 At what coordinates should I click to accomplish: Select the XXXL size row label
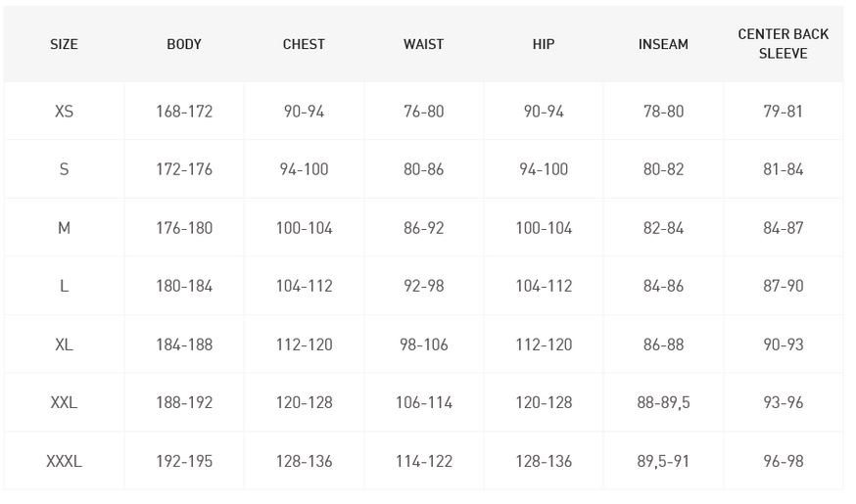click(64, 461)
